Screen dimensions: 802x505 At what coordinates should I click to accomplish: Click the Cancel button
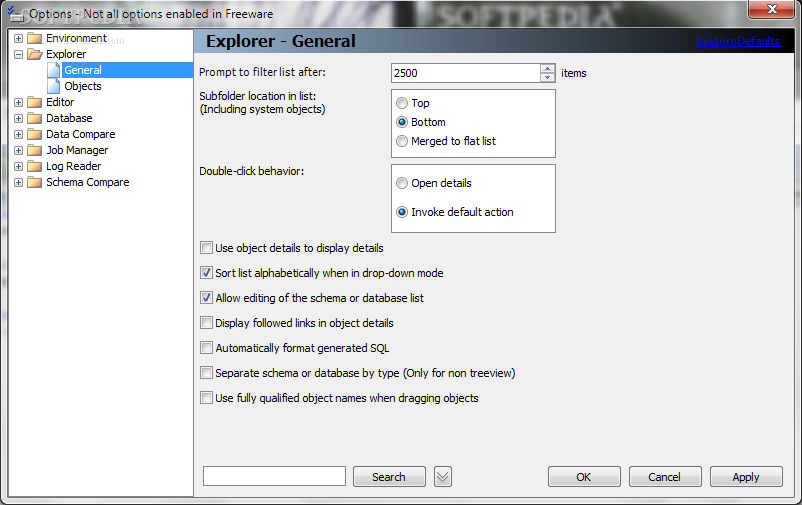click(665, 477)
